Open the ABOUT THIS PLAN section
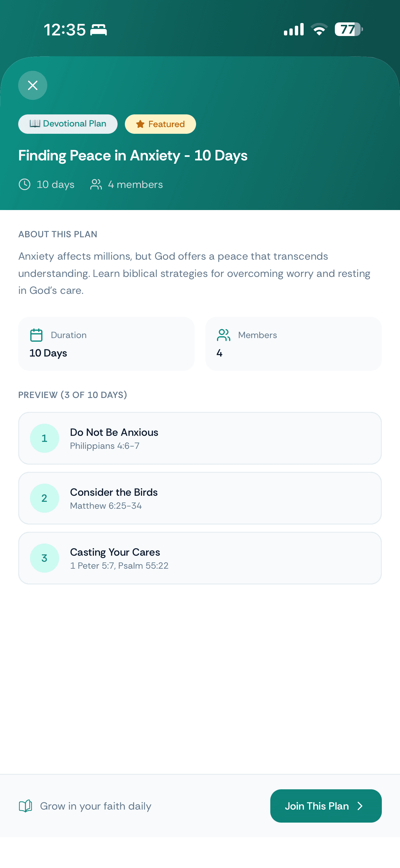 click(x=58, y=234)
